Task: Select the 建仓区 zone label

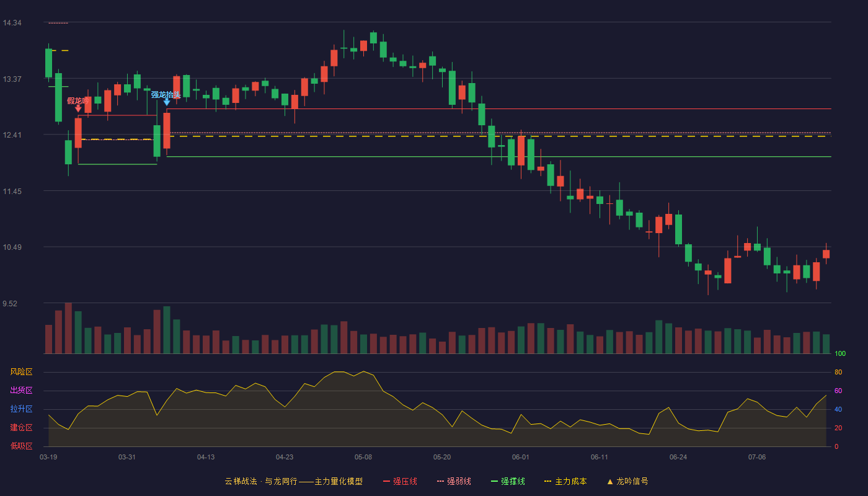Action: point(21,428)
